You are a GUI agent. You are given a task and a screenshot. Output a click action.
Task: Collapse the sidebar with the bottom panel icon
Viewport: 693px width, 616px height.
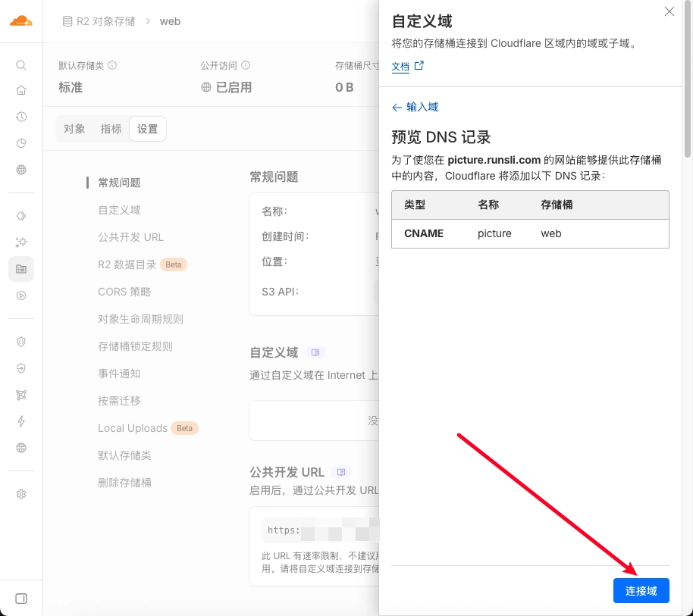[21, 598]
